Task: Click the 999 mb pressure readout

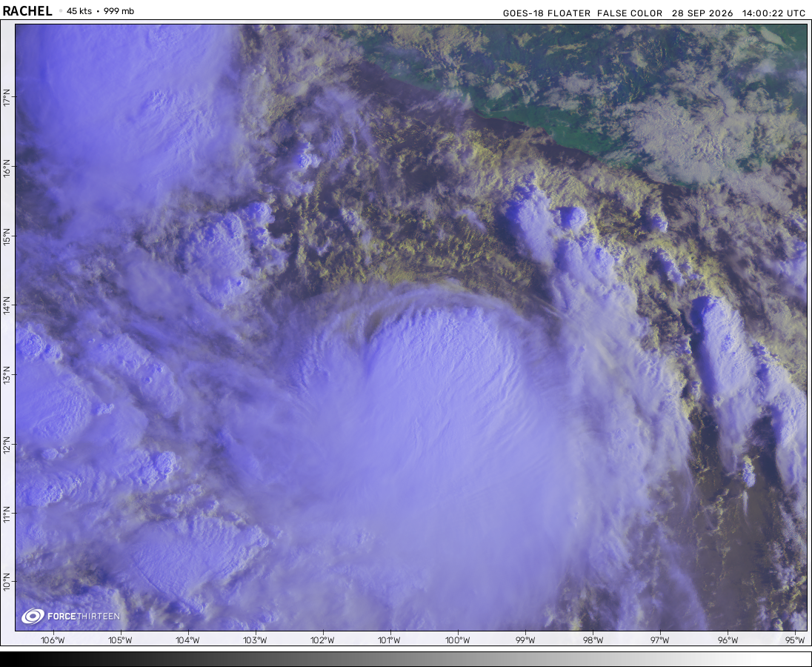Action: 119,11
